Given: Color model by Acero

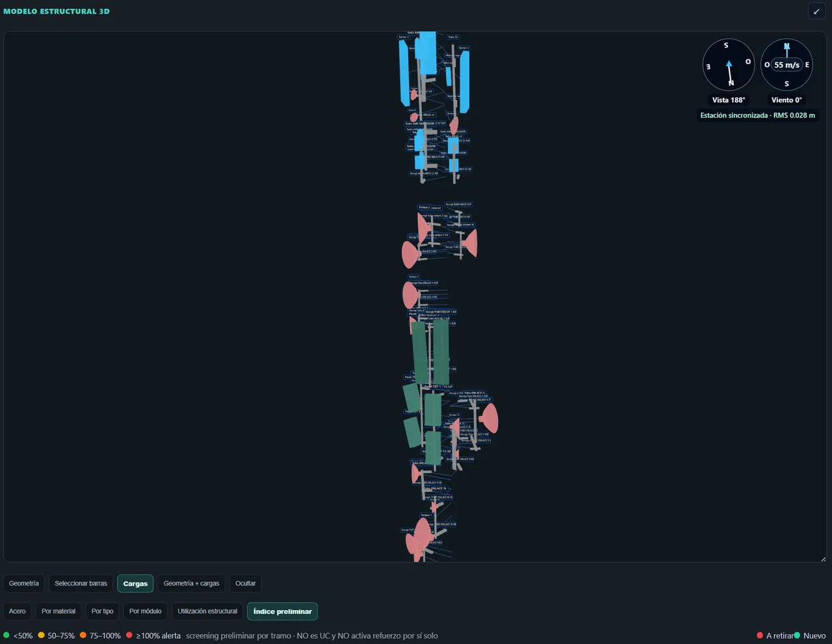Looking at the screenshot, I should click(x=18, y=612).
